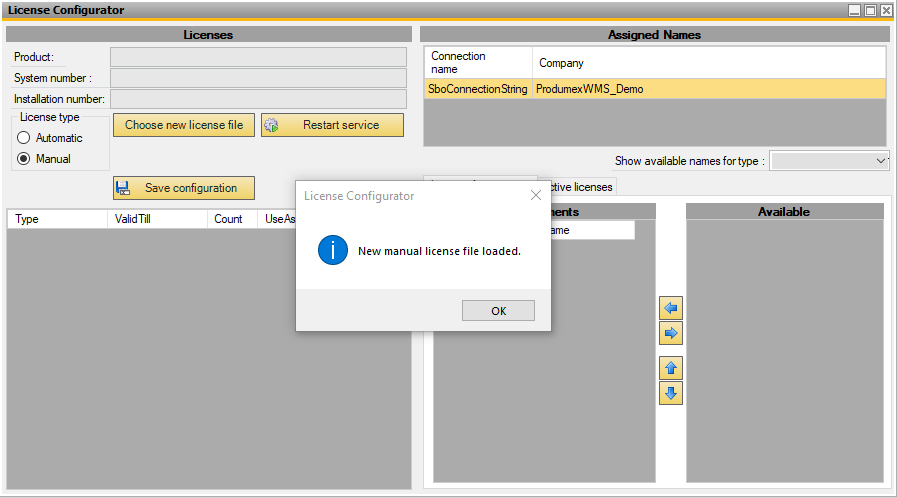Click the right arrow unassign button
Image resolution: width=897 pixels, height=498 pixels.
coord(671,333)
